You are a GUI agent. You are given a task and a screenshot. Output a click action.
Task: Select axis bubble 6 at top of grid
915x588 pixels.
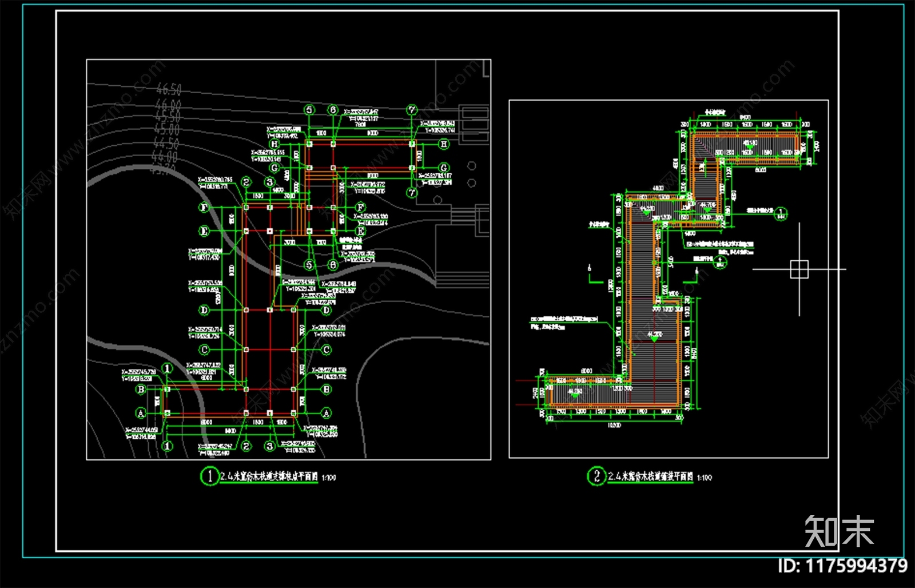pyautogui.click(x=333, y=110)
